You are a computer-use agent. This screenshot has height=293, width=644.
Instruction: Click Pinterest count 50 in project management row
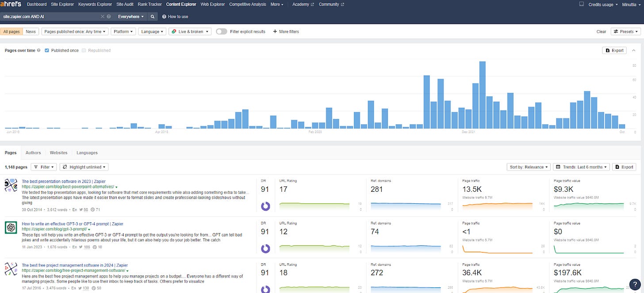pos(96,289)
